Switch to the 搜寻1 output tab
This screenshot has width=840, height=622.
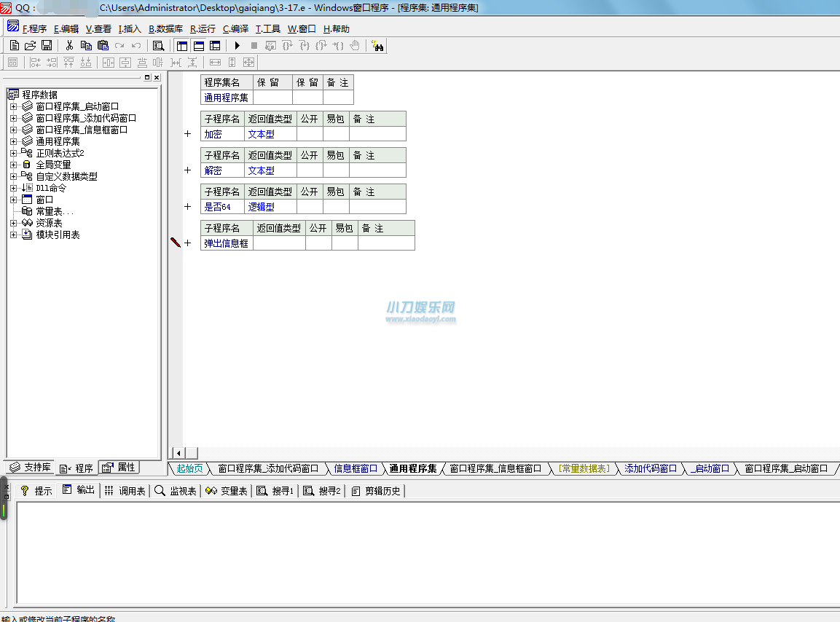click(x=275, y=491)
